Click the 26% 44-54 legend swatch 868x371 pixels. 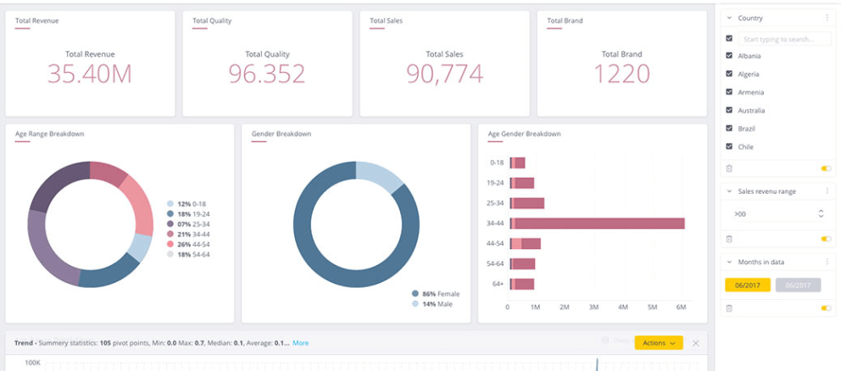[170, 244]
